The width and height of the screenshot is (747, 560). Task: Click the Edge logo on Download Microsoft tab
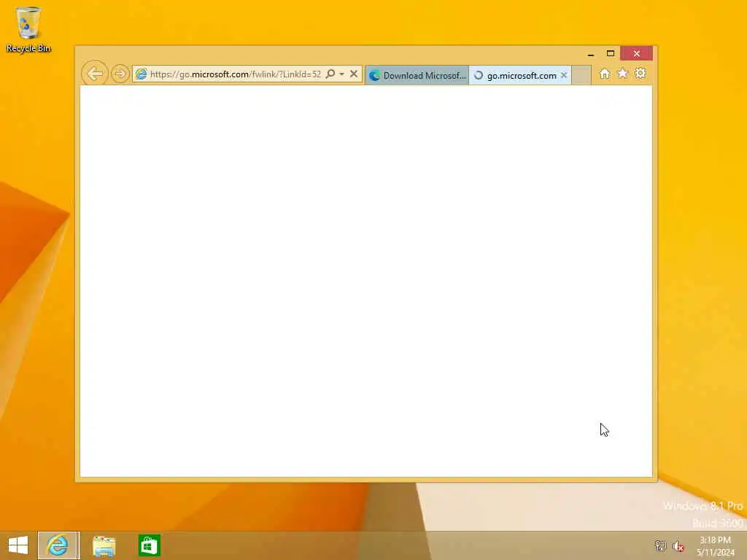tap(374, 75)
